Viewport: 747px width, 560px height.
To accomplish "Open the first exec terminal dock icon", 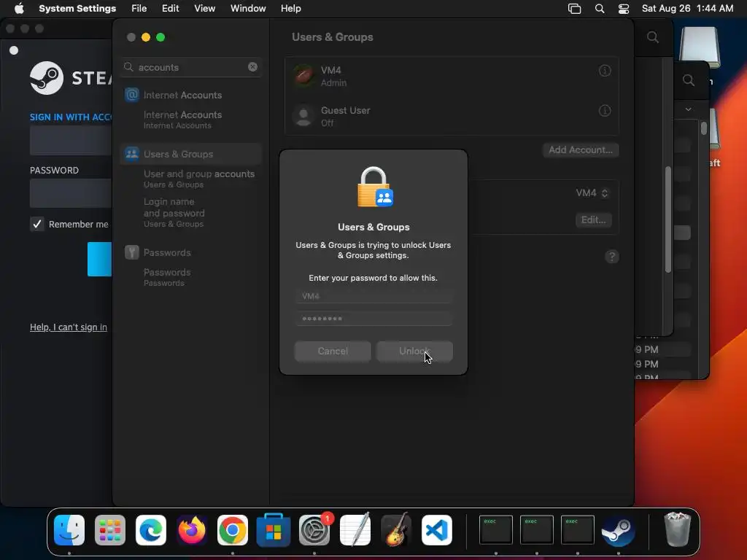I will point(496,529).
